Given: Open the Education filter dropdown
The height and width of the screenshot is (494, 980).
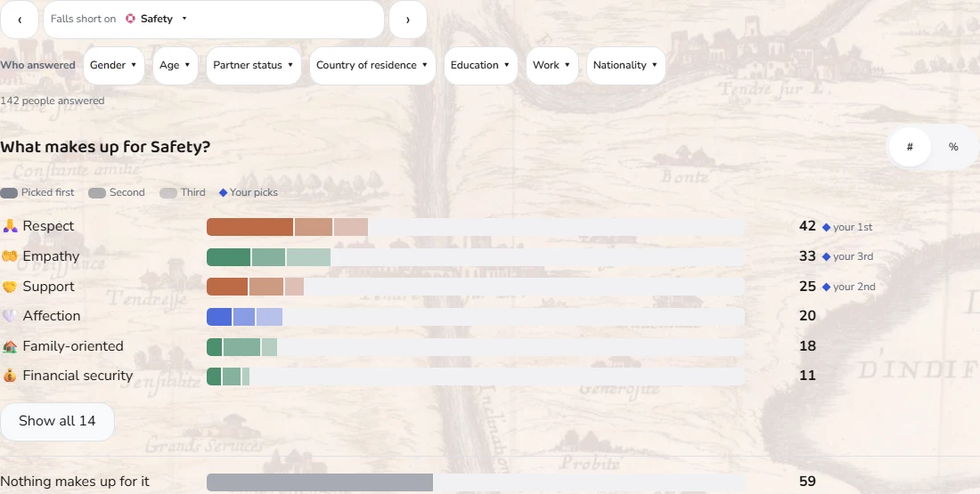Looking at the screenshot, I should [x=480, y=66].
